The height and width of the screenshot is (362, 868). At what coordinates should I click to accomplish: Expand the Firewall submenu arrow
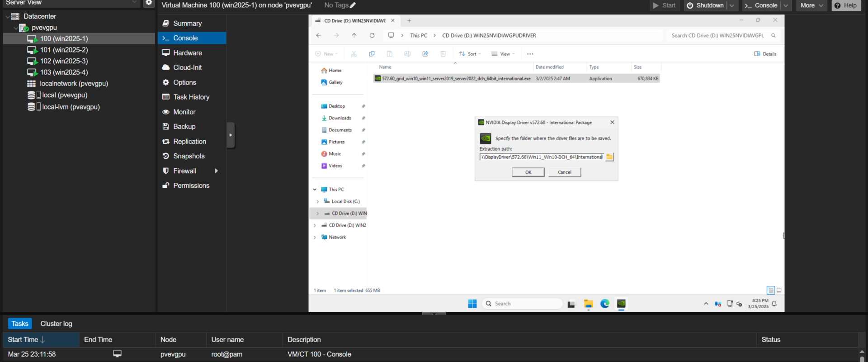(217, 171)
